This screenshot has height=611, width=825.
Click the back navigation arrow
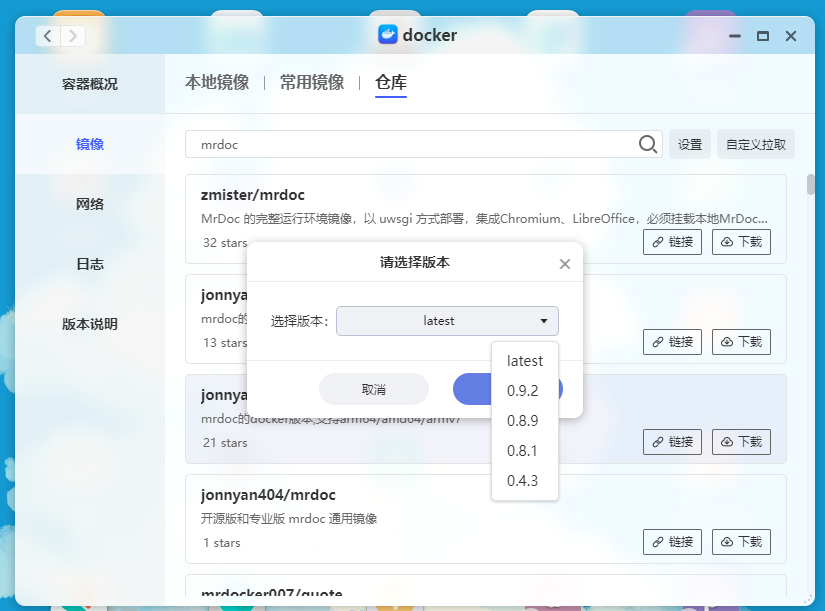click(46, 35)
